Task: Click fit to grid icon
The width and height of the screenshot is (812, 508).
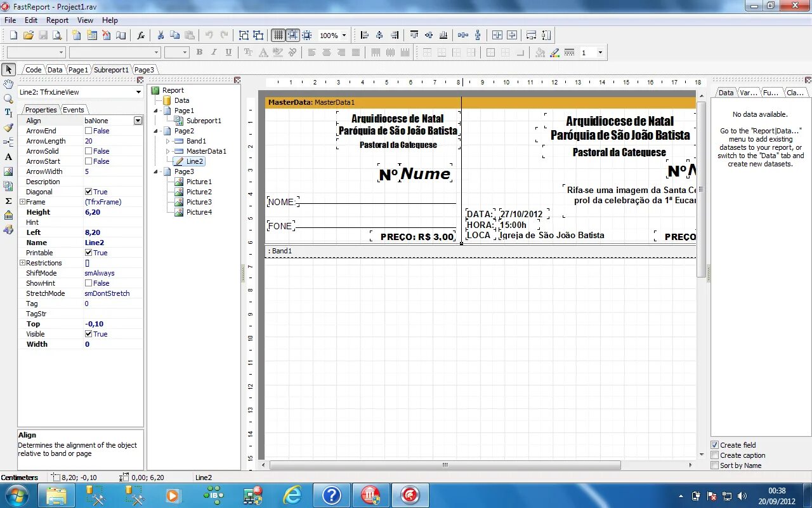Action: click(307, 36)
